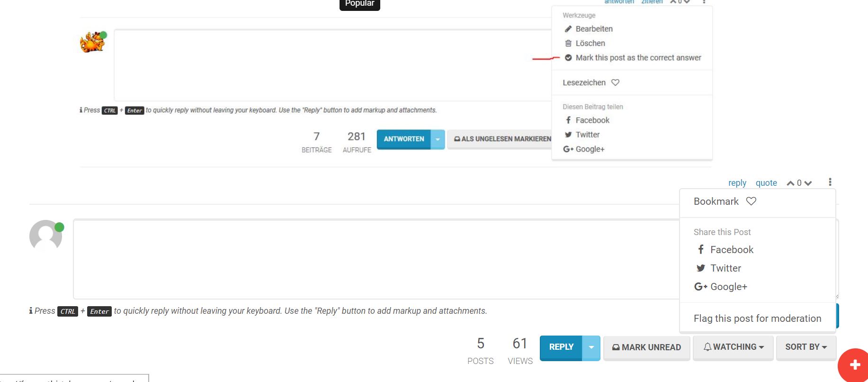Select Bearbeiten in the Werkzeuge menu
This screenshot has height=382, width=868.
coord(594,29)
